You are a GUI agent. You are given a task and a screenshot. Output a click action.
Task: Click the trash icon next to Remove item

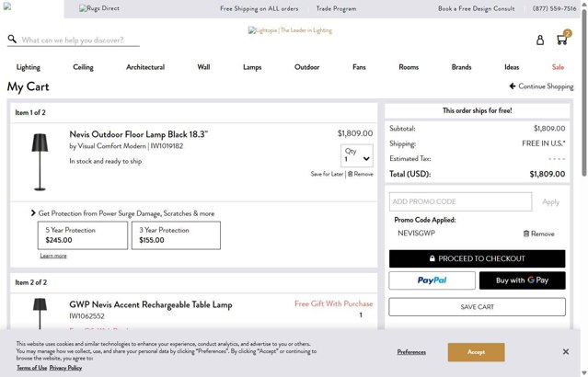tap(350, 174)
